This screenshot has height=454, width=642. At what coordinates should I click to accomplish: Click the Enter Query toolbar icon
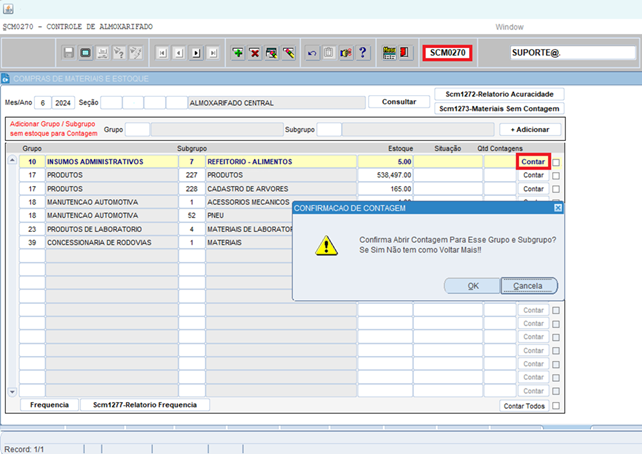point(119,53)
